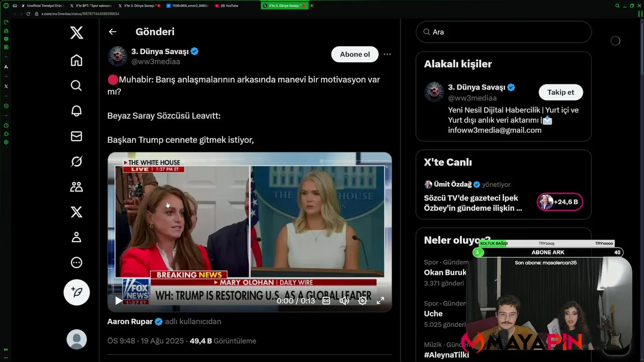Open the history clock in side strip
The height and width of the screenshot is (362, 644).
(x=6, y=125)
